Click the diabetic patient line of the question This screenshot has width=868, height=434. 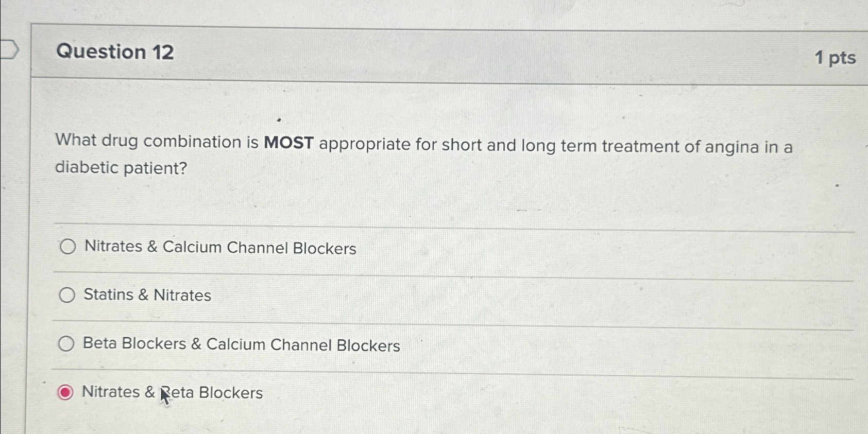(121, 168)
